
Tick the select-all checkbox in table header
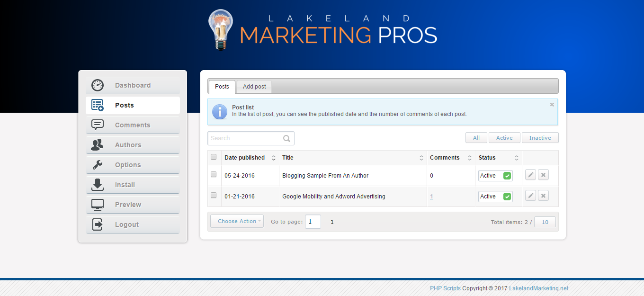tap(214, 157)
